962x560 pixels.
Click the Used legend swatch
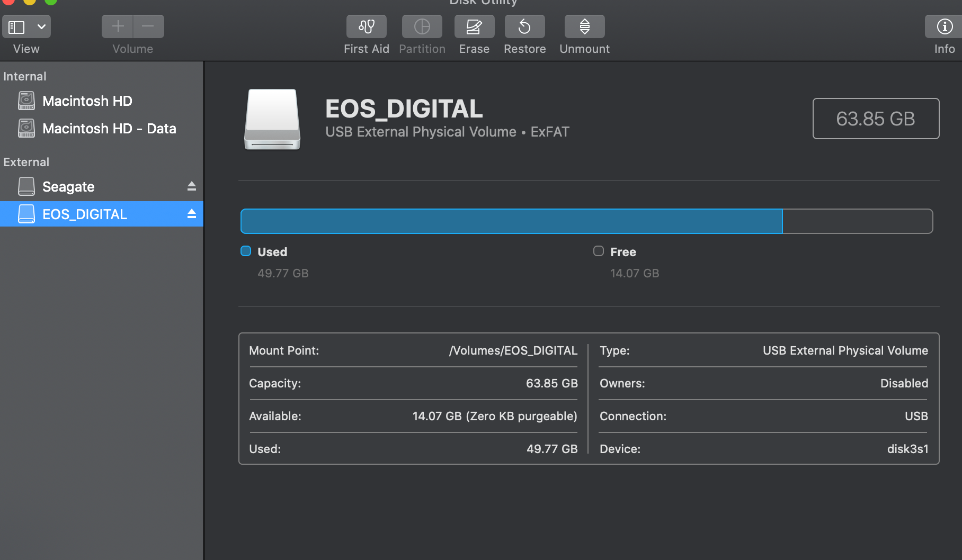pyautogui.click(x=245, y=251)
